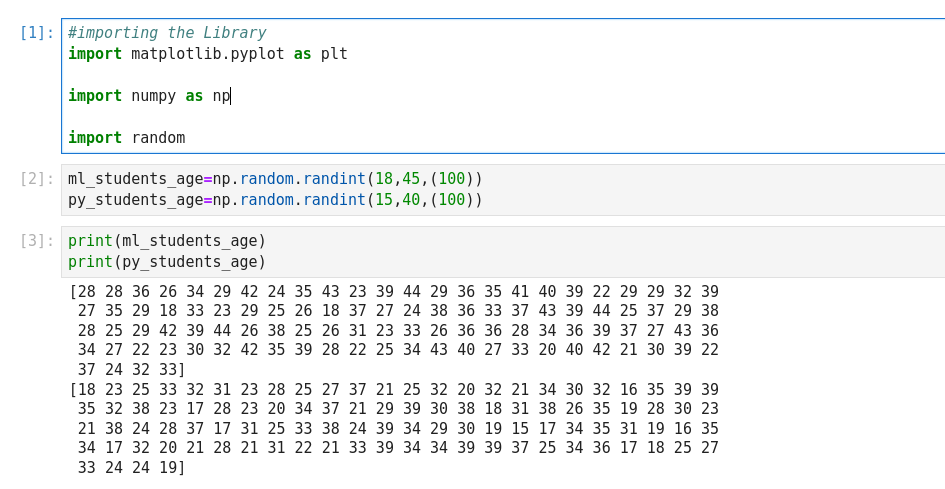
Task: Click the '#importing the Library' comment line
Action: pyautogui.click(x=166, y=33)
